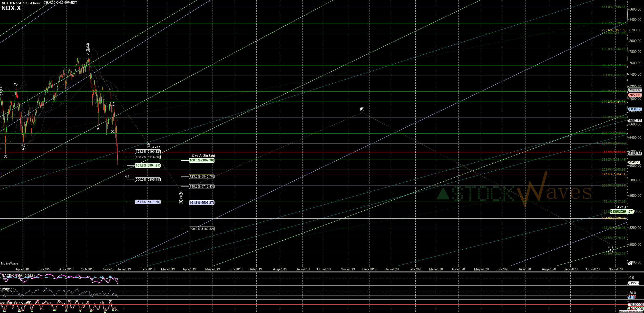Click the RSI(C,13) indicator title
This screenshot has width=644, height=313.
[x=9, y=289]
